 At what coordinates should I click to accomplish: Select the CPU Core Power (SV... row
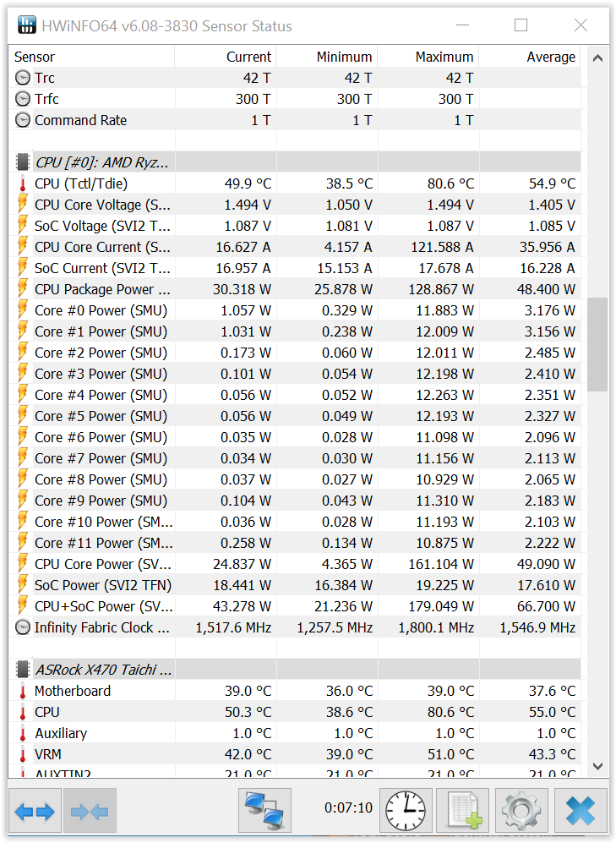pyautogui.click(x=295, y=564)
